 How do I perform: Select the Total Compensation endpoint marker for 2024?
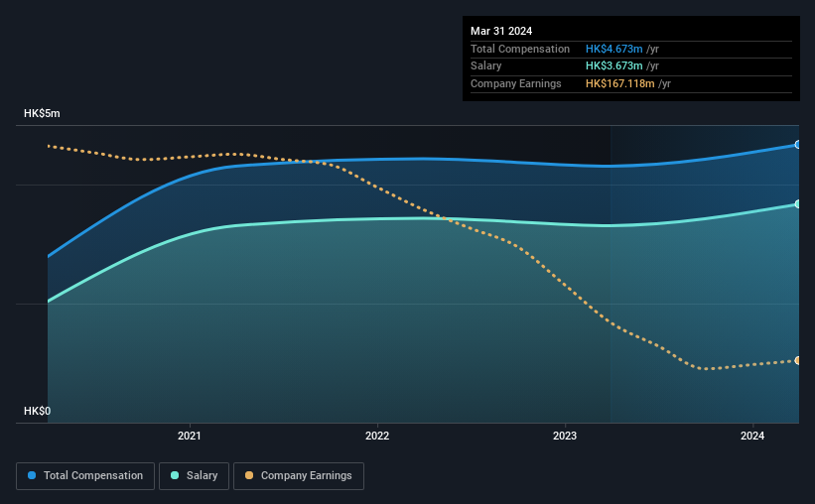coord(797,145)
